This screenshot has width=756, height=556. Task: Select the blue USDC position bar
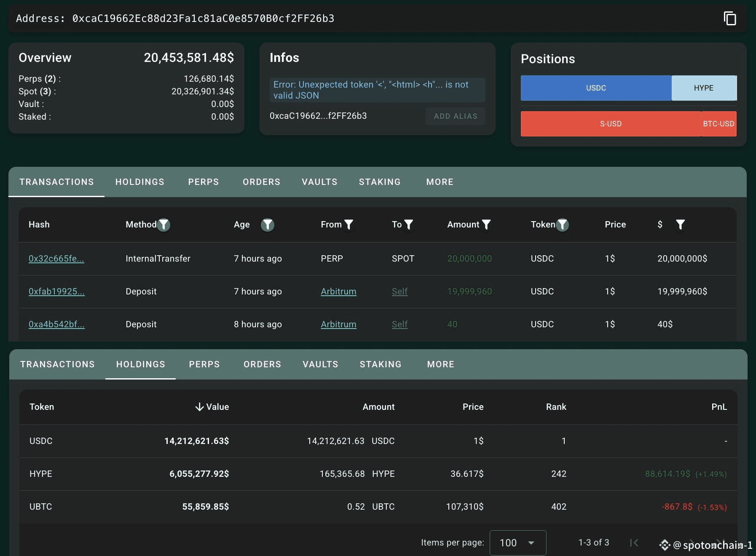tap(596, 88)
